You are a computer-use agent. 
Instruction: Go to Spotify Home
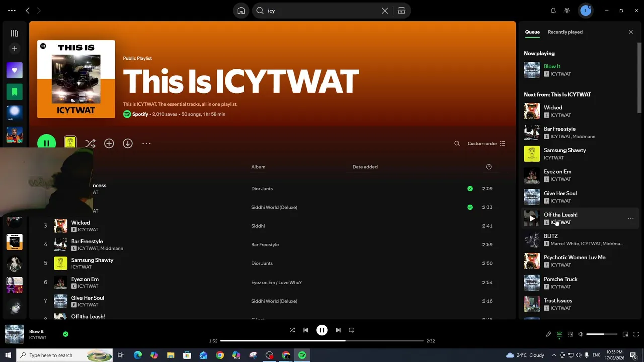(x=241, y=11)
